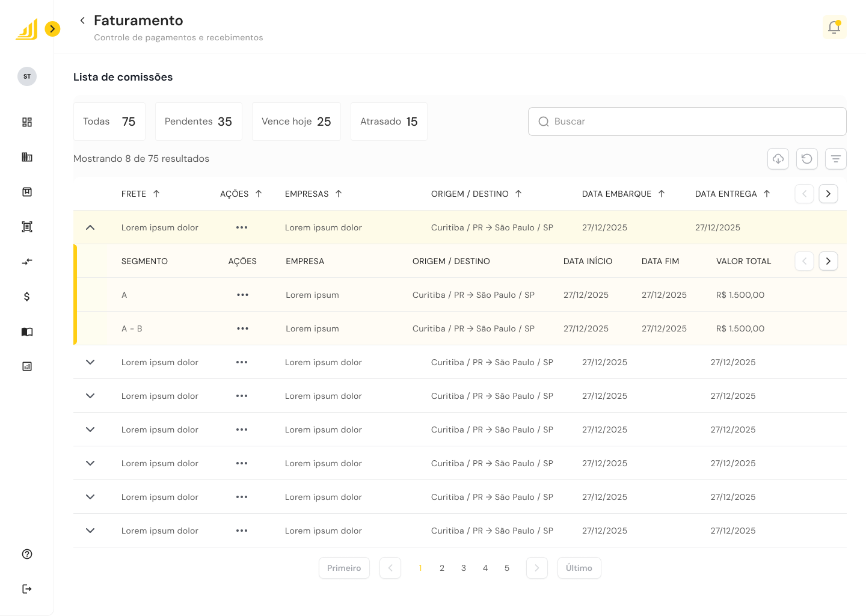Image resolution: width=866 pixels, height=616 pixels.
Task: Open the dollar sign billing sidebar icon
Action: tap(27, 297)
